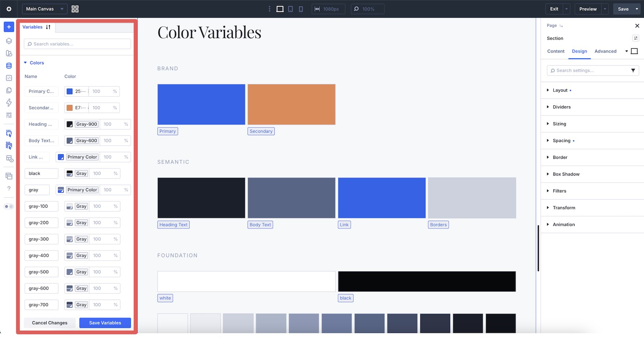The height and width of the screenshot is (338, 644).
Task: Open the Variable Manager database icon
Action: click(9, 66)
